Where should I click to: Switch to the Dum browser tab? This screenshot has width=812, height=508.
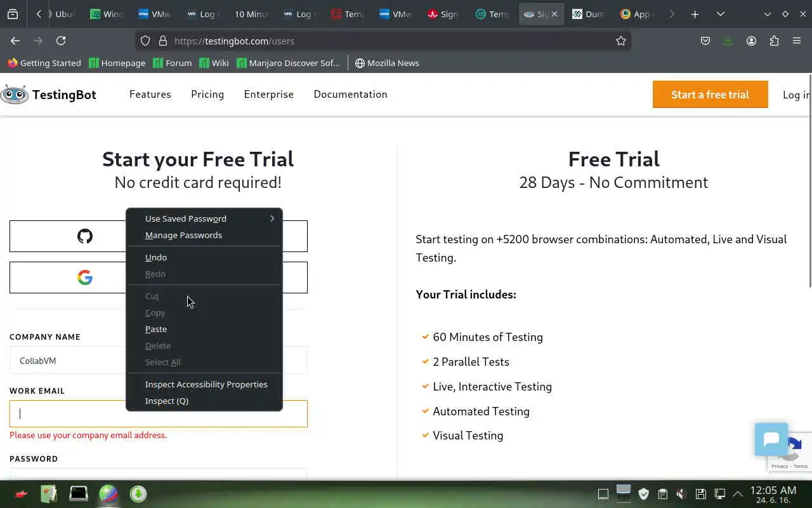pyautogui.click(x=589, y=14)
